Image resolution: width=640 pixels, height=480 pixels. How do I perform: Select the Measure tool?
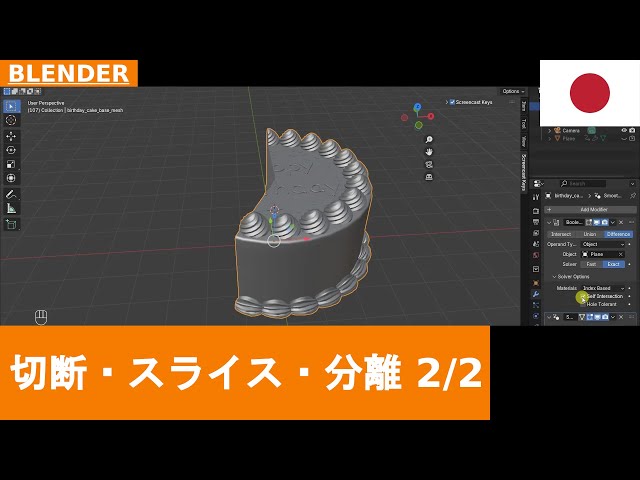[11, 208]
